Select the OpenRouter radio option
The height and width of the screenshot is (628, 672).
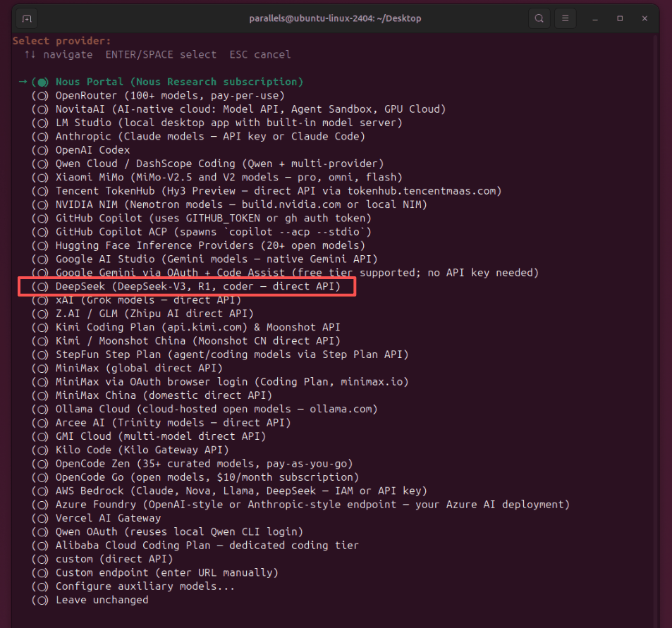pyautogui.click(x=42, y=96)
